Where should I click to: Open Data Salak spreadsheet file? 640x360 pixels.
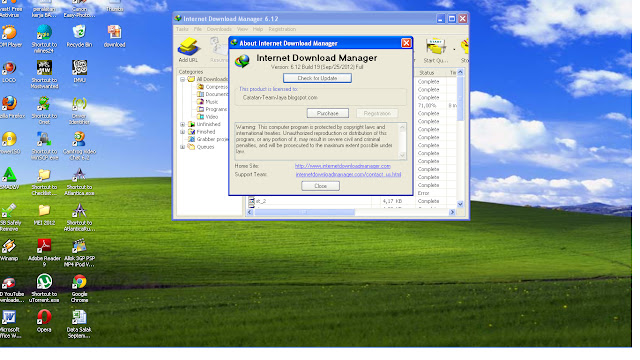click(79, 317)
